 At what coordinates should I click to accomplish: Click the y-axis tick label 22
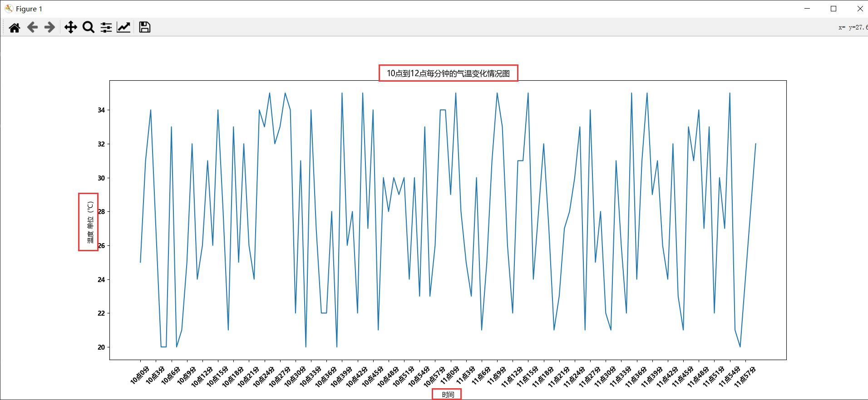[x=101, y=313]
